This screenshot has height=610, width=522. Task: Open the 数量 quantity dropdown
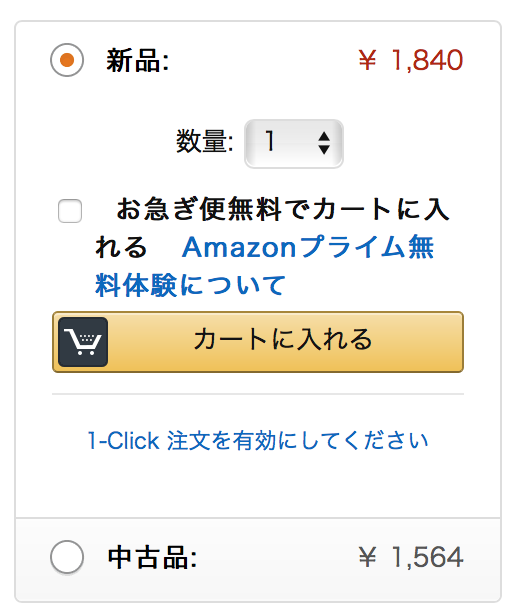294,144
